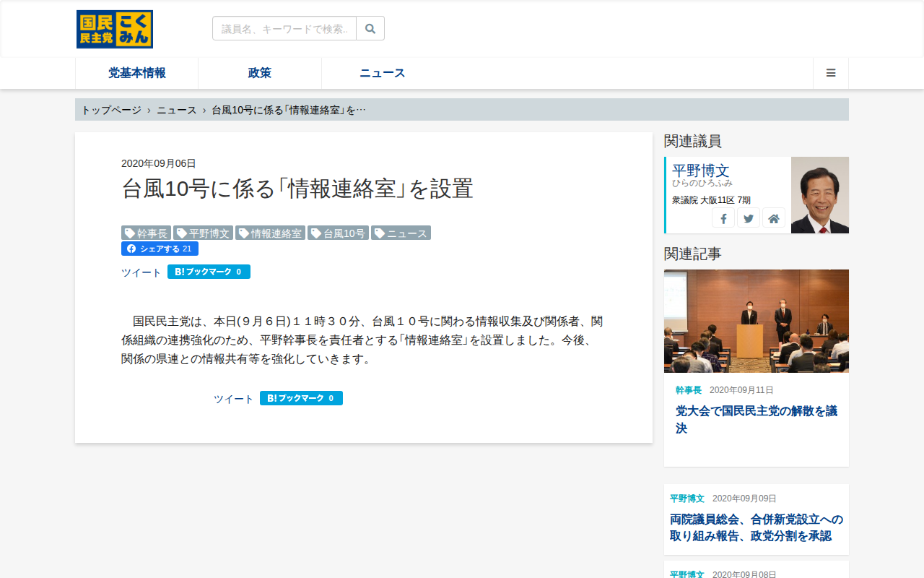
Task: Open 平野博文 member profile name
Action: click(701, 171)
